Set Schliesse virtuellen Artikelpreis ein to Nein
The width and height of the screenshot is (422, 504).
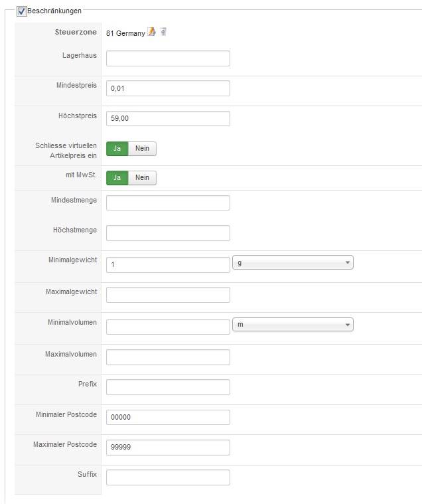(x=142, y=148)
